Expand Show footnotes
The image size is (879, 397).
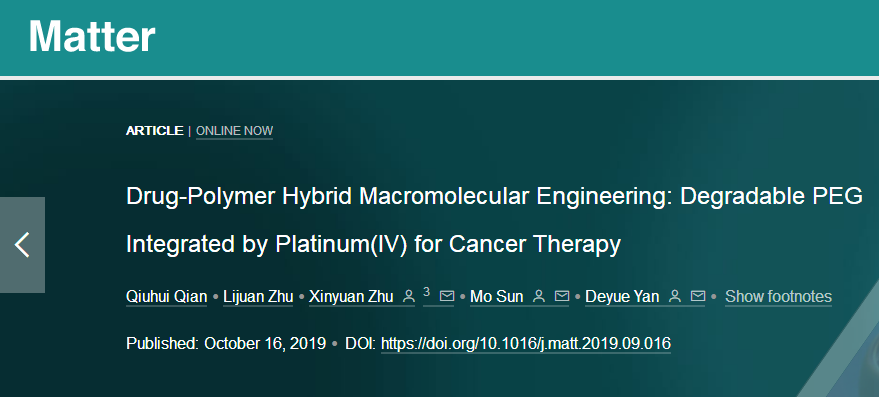tap(778, 296)
